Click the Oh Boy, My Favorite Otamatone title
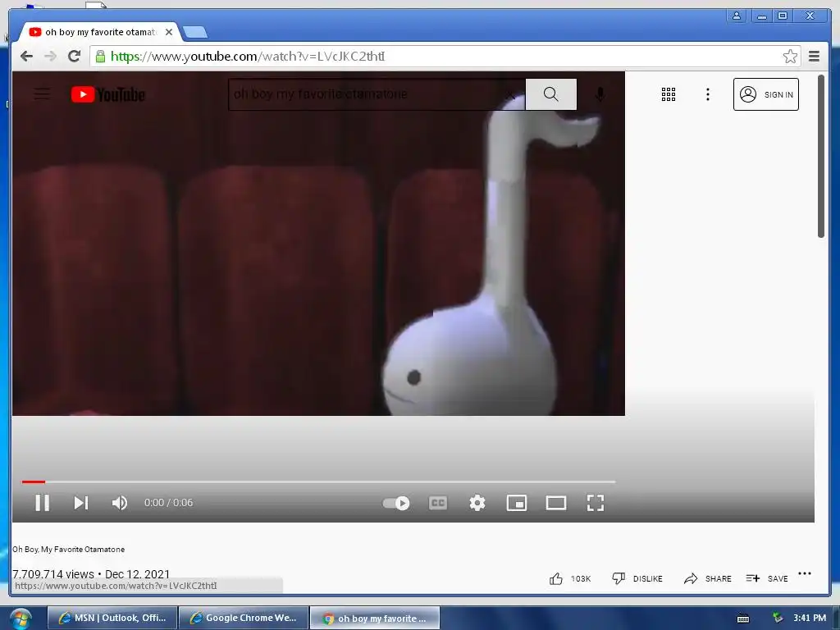The image size is (840, 630). tap(69, 549)
